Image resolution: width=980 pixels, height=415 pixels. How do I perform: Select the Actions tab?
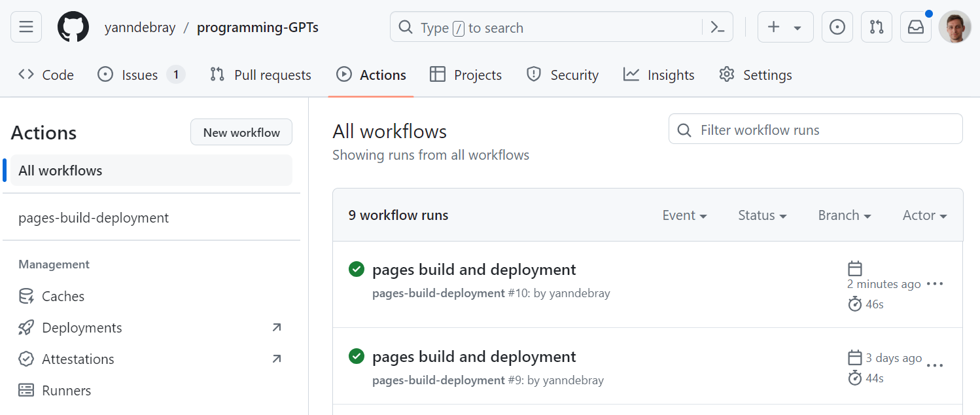[x=371, y=75]
